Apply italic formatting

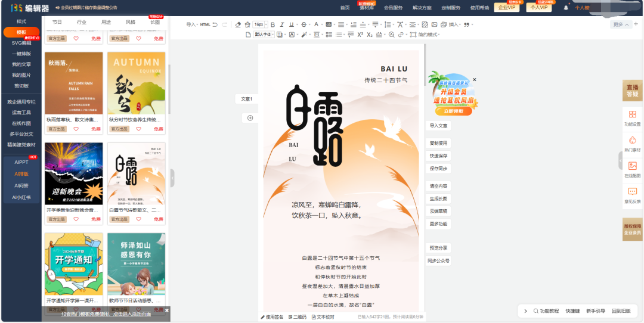click(x=282, y=24)
